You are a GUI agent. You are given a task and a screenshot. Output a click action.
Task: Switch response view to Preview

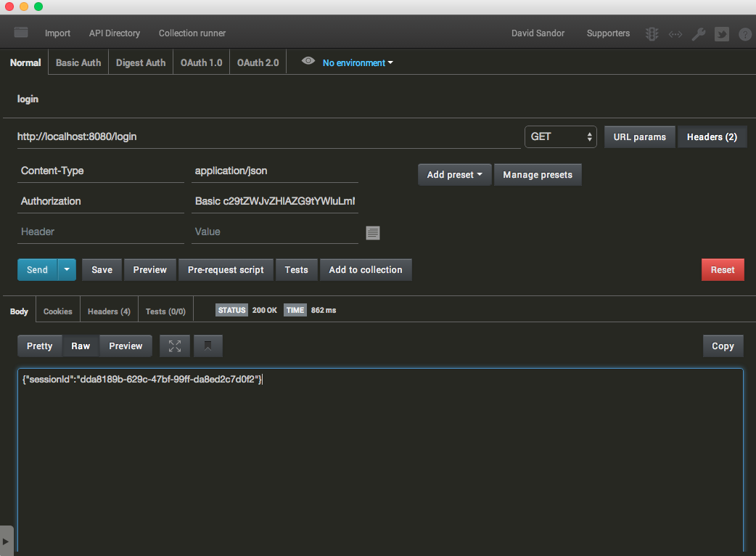point(126,346)
